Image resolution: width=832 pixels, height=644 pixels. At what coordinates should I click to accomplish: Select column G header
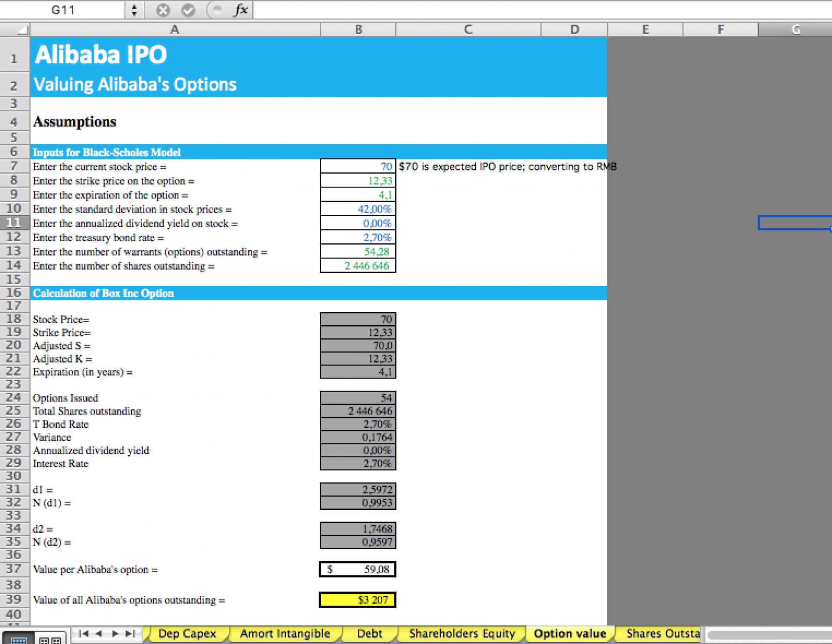795,29
